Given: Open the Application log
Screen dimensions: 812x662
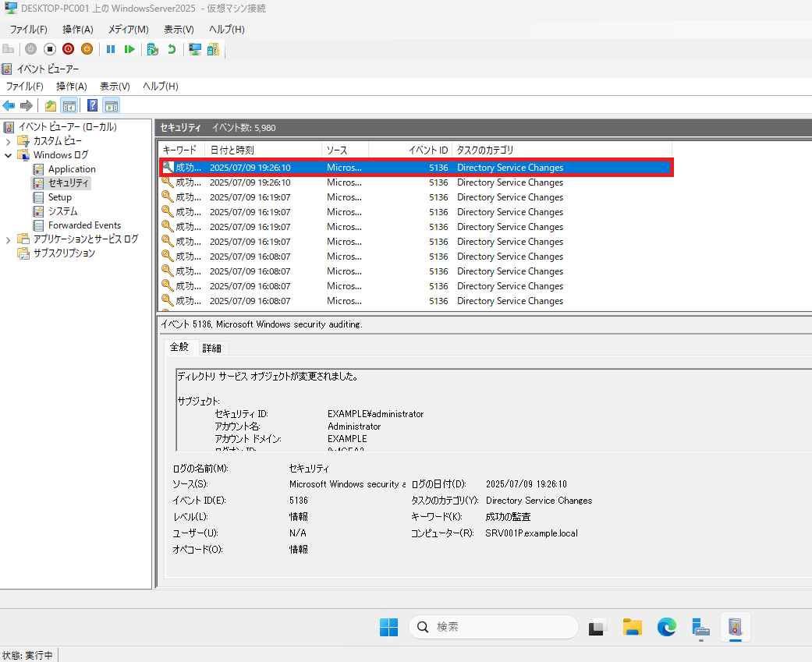Looking at the screenshot, I should 72,169.
